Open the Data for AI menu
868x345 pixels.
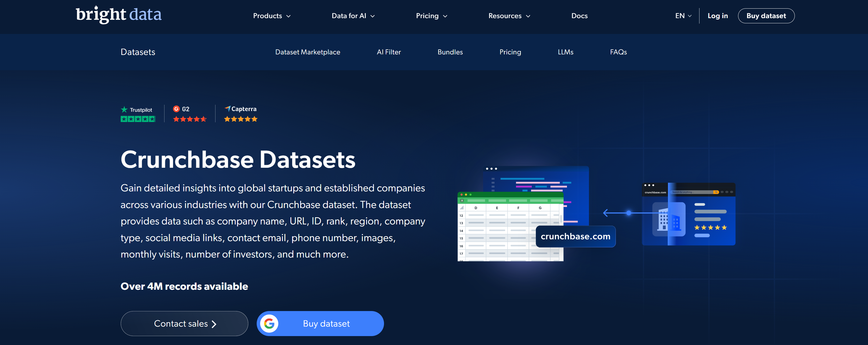[353, 16]
